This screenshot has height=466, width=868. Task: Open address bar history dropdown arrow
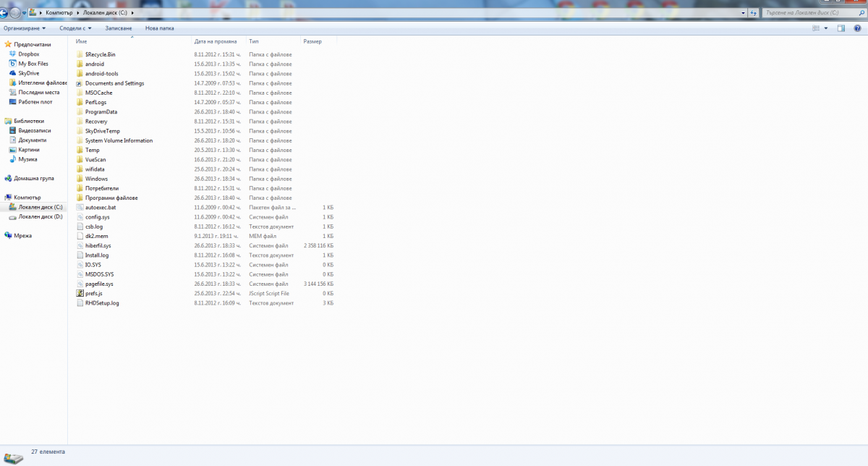point(744,12)
